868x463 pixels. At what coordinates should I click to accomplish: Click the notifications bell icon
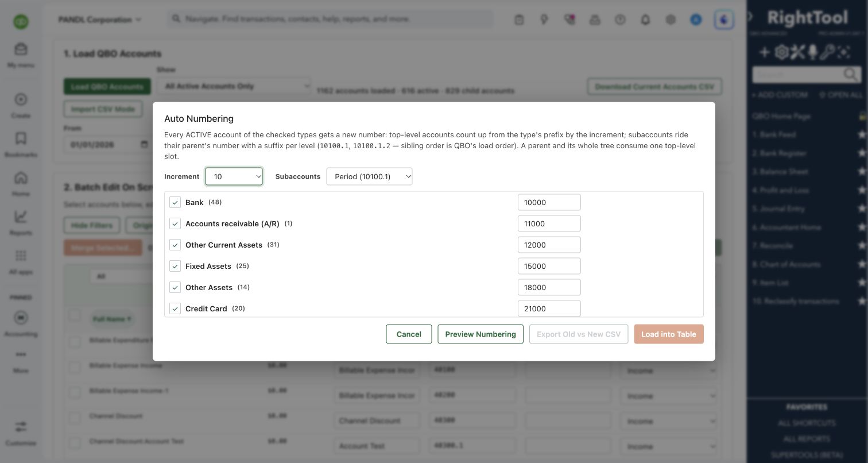coord(645,20)
